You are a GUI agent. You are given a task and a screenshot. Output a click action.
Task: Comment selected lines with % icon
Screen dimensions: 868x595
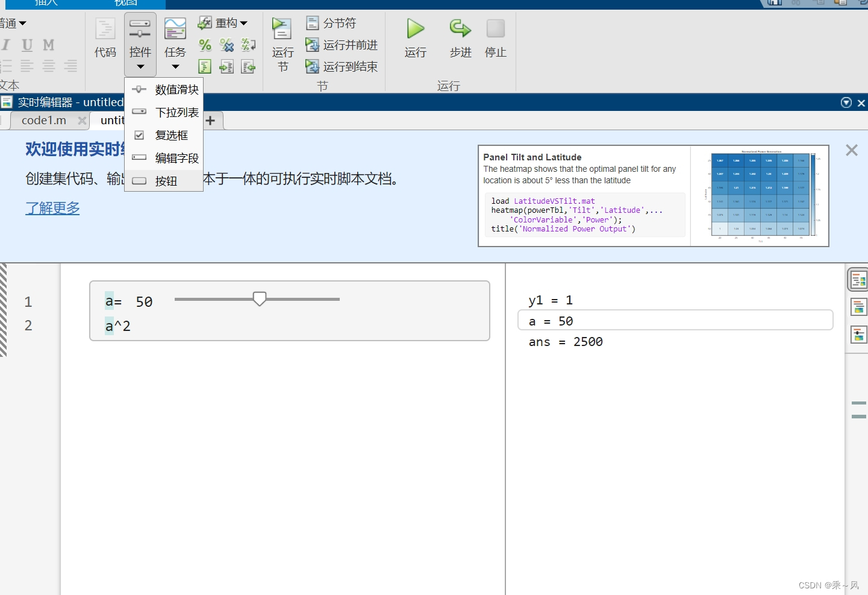(x=205, y=45)
